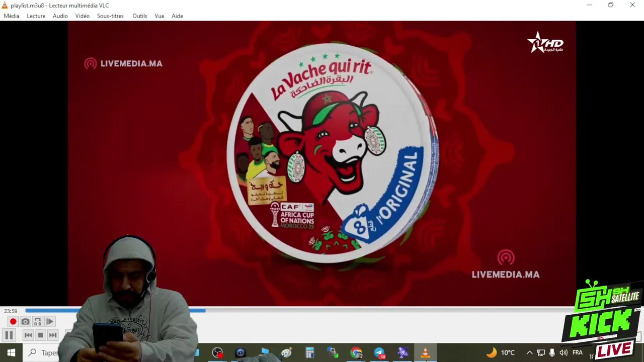Open the Windows Start menu
644x362 pixels.
coord(11,353)
